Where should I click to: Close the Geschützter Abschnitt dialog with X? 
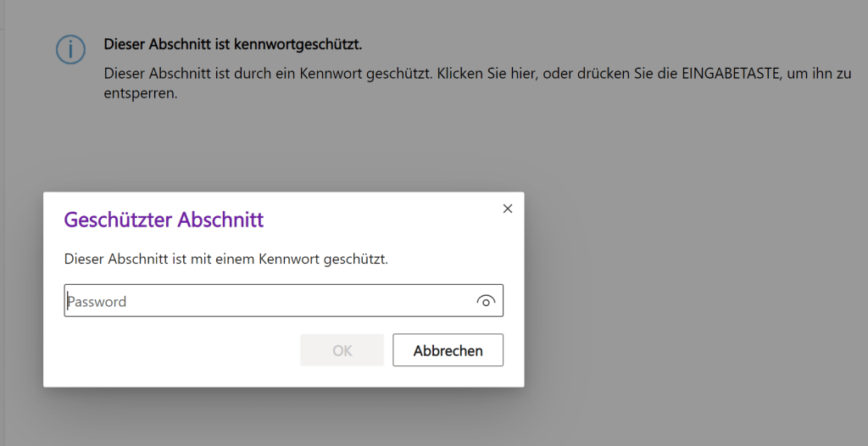[508, 209]
